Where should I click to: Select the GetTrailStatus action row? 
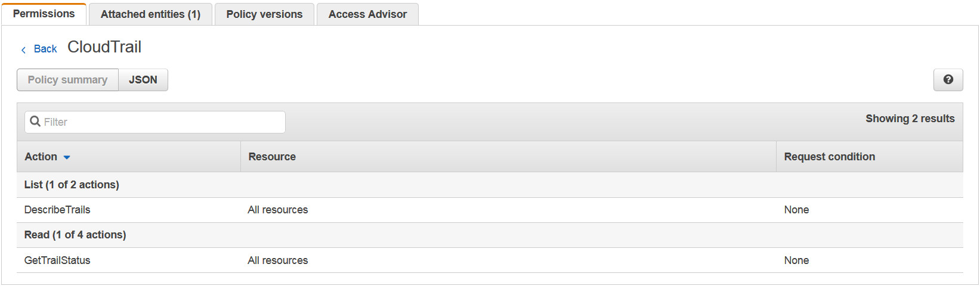[57, 260]
